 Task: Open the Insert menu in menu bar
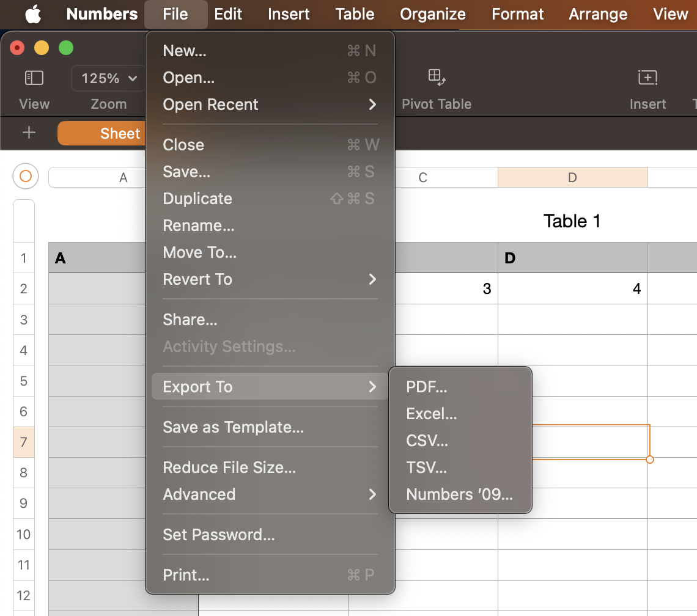pos(289,14)
